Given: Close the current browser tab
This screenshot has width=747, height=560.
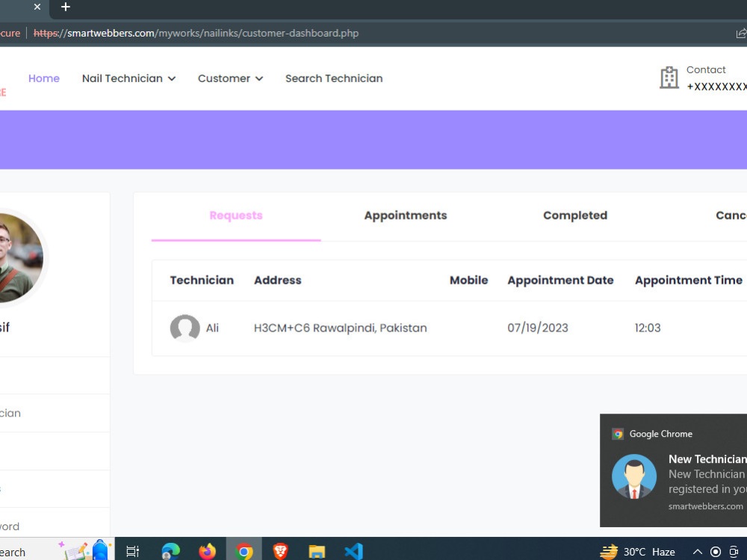Looking at the screenshot, I should tap(37, 7).
